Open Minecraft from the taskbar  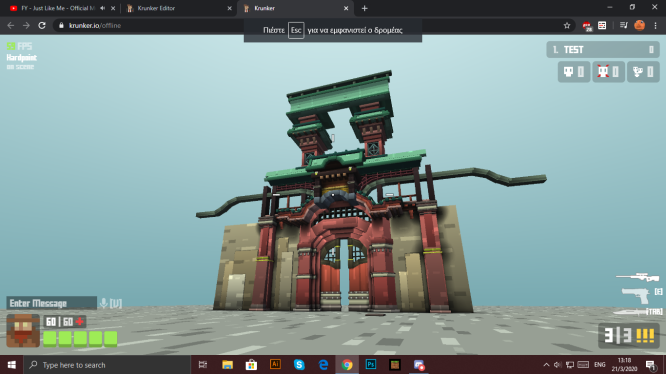395,365
